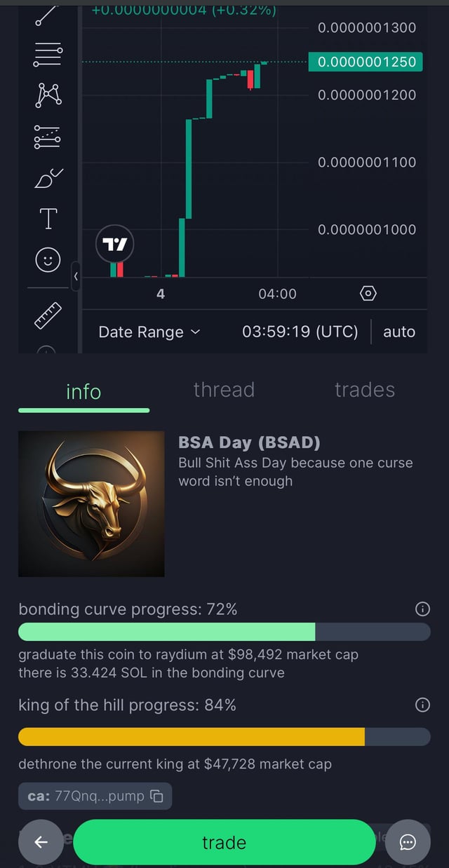
Task: Collapse the drawing toolbar side arrow
Action: point(76,276)
